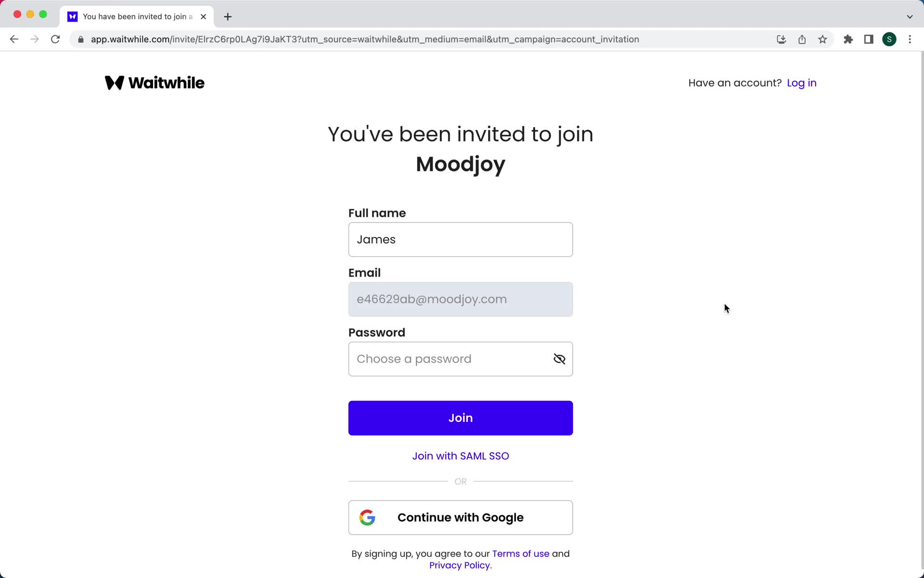Image resolution: width=924 pixels, height=578 pixels.
Task: Click the browser reload/refresh icon
Action: (x=56, y=39)
